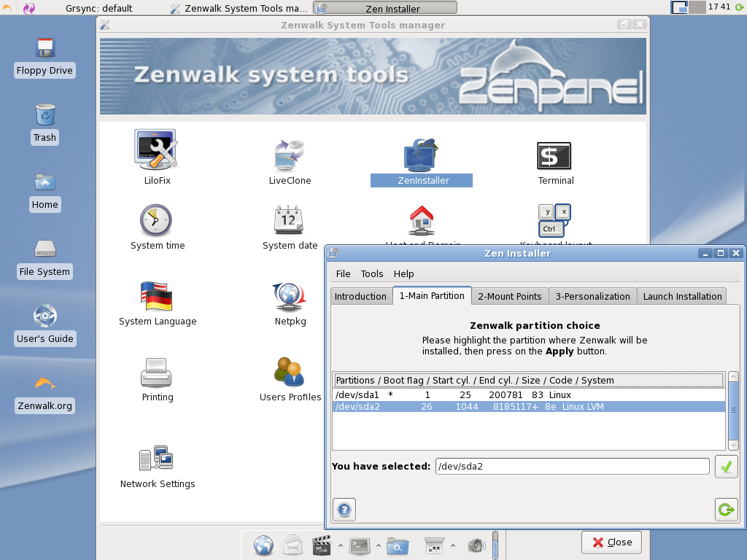747x560 pixels.
Task: Click the orange Zenwalk menu icon top-left
Action: pos(7,7)
